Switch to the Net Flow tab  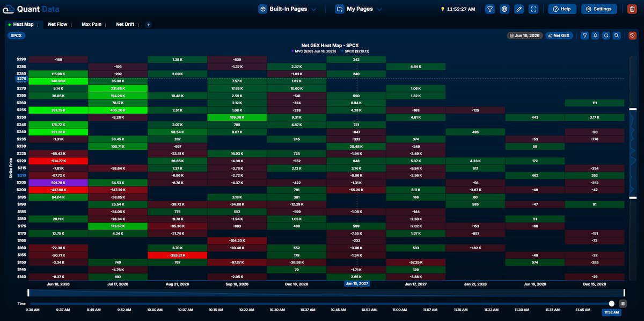pos(57,25)
